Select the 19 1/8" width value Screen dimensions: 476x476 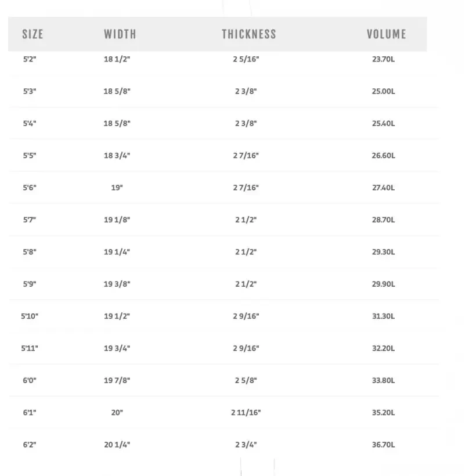coord(117,220)
